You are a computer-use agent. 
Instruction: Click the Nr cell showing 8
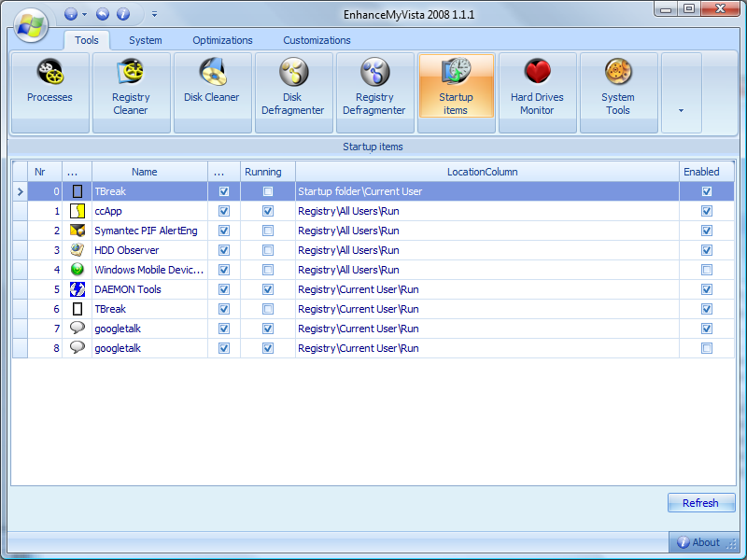pyautogui.click(x=45, y=348)
